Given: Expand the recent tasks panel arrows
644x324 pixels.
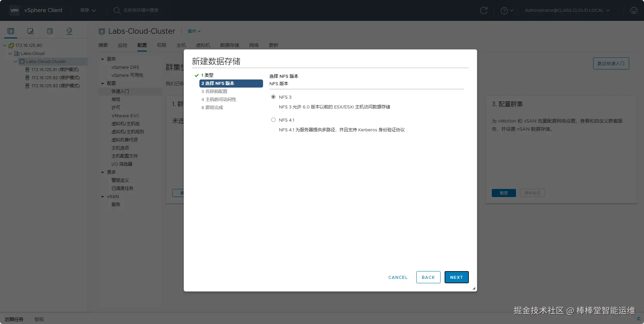Looking at the screenshot, I should point(638,319).
